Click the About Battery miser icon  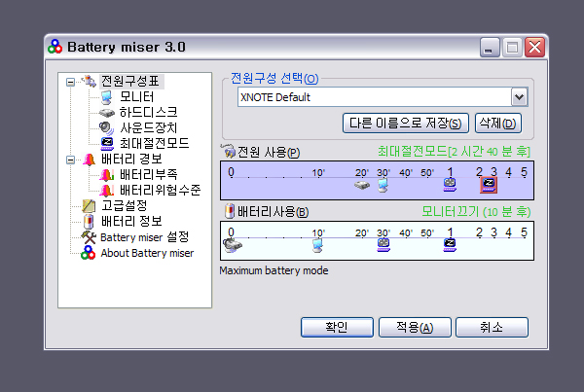(89, 253)
